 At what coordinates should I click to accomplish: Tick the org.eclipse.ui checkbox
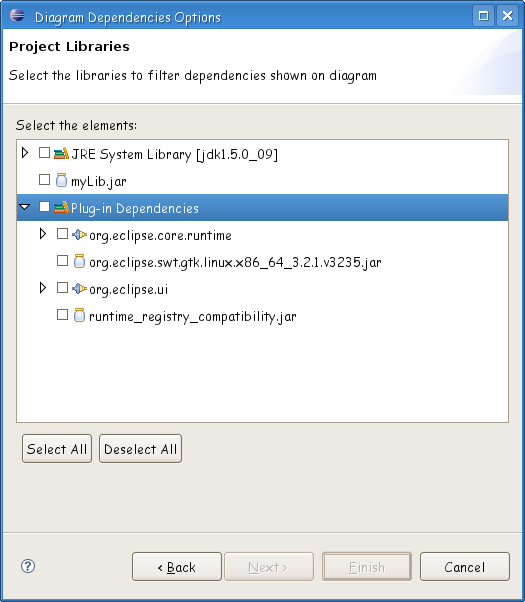(x=62, y=288)
